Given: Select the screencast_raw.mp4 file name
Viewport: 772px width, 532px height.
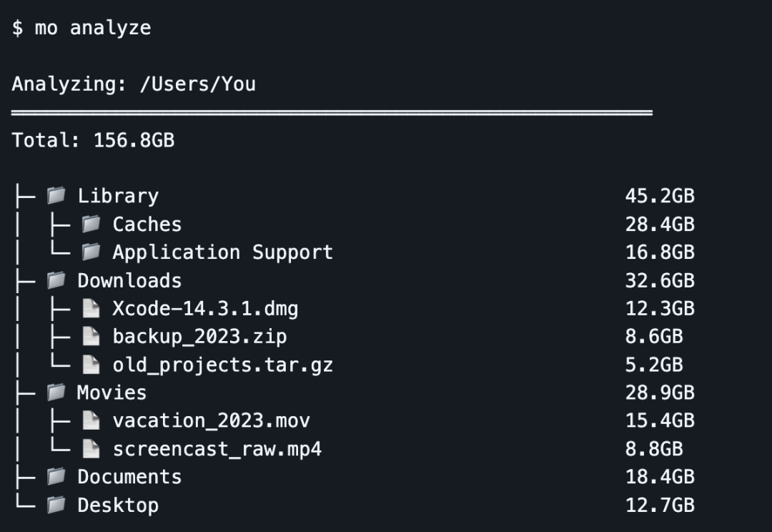Looking at the screenshot, I should click(x=217, y=449).
